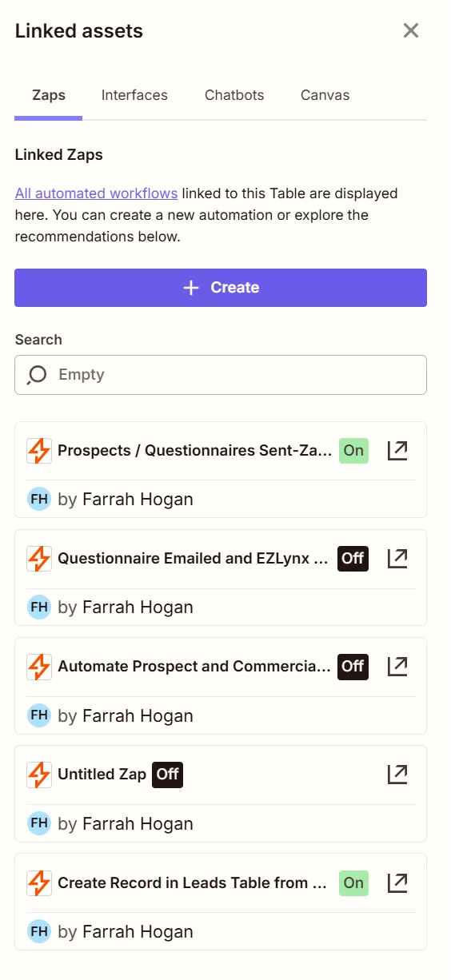Toggle the Off badge of Questionnaire Emailed zap
Image resolution: width=451 pixels, height=980 pixels.
(x=353, y=558)
